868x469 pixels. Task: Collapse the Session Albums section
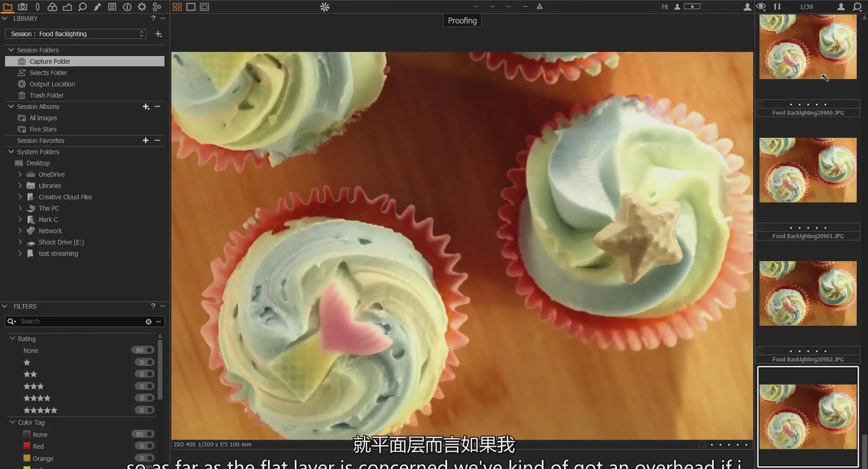(11, 106)
